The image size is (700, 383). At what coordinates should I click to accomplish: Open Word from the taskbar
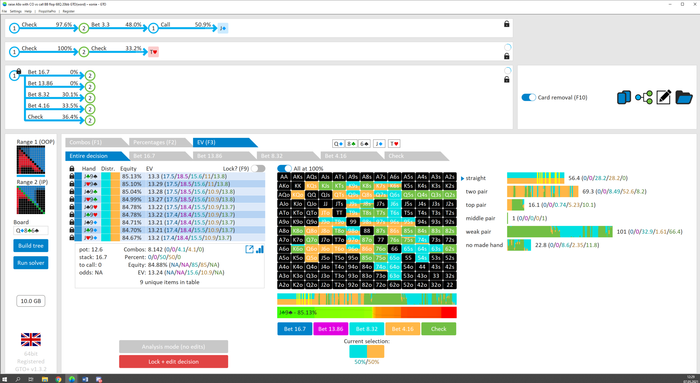point(85,379)
